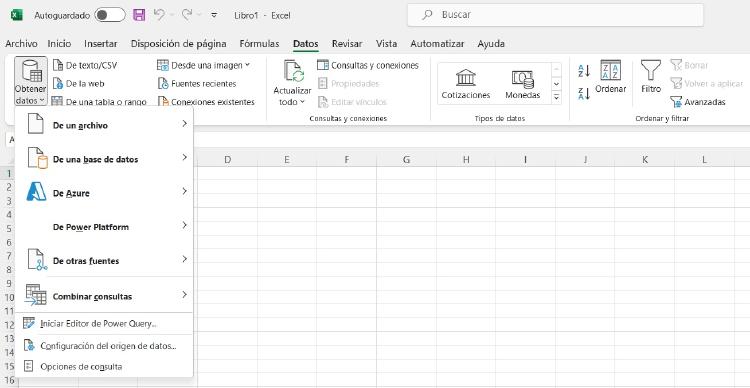Click Iniciar Editor de Power Query
Viewport: 750px width, 388px height.
(x=104, y=324)
